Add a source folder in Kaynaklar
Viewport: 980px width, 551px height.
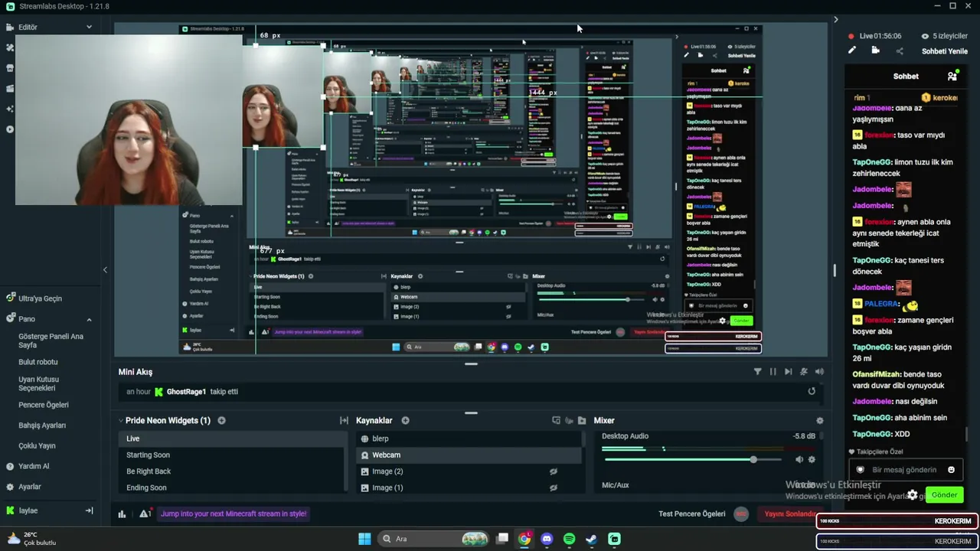pyautogui.click(x=582, y=420)
